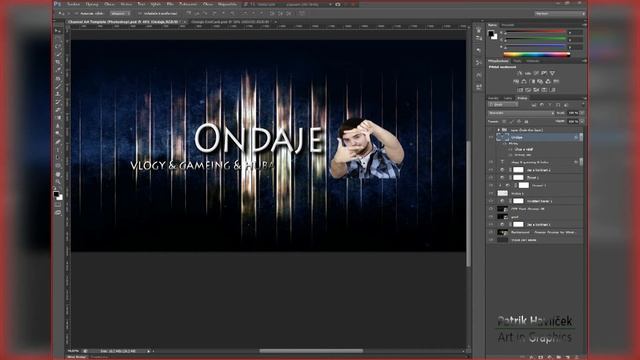
Task: Switch to the Vzorník tab beside Barva
Action: pos(508,25)
